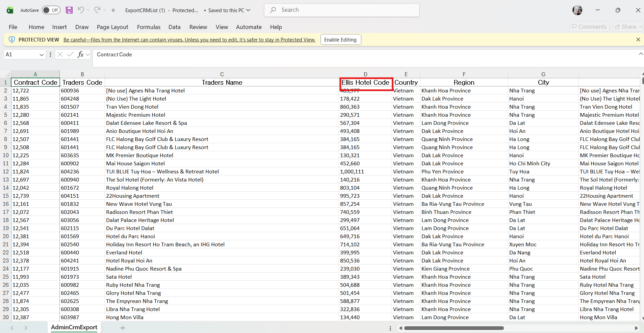Click the user profile picture
The image size is (644, 333).
coord(577,10)
